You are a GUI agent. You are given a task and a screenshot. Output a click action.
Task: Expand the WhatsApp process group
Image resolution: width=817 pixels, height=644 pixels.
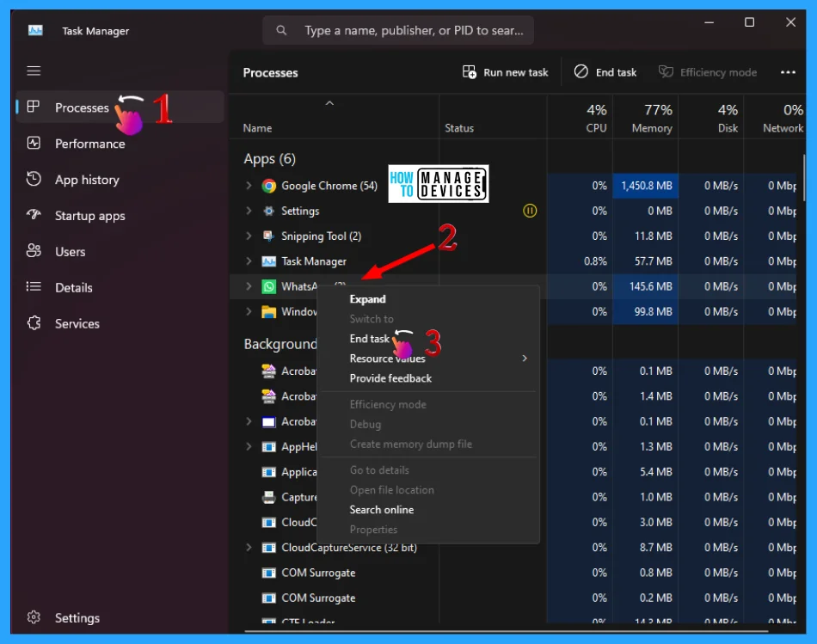point(249,286)
